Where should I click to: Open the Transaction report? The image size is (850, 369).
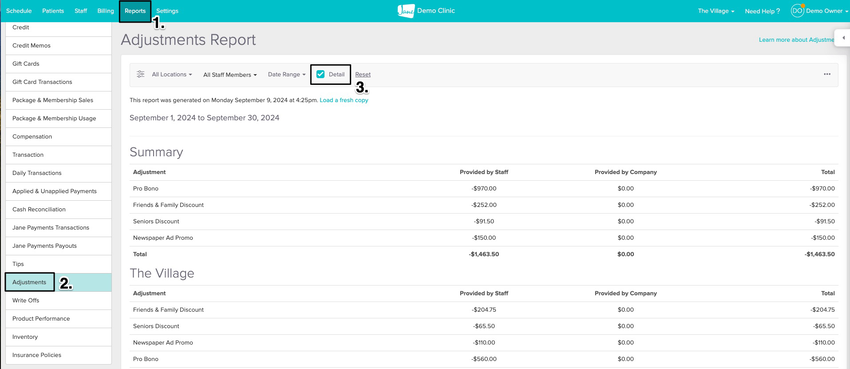[59, 154]
